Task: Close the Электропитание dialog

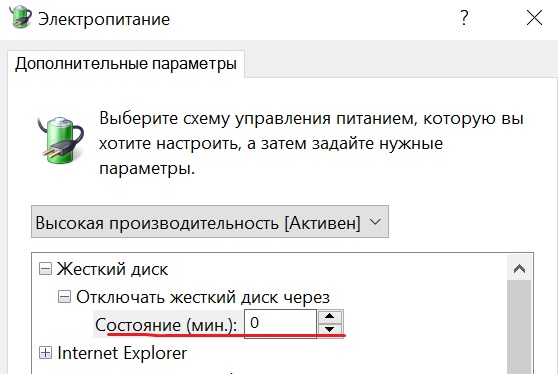Action: point(534,18)
